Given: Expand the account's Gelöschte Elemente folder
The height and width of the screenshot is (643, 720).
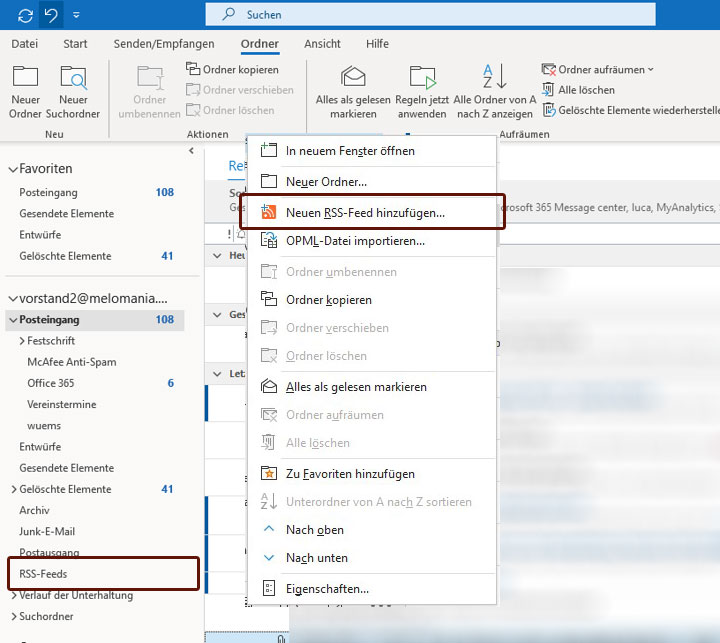Looking at the screenshot, I should coord(14,489).
